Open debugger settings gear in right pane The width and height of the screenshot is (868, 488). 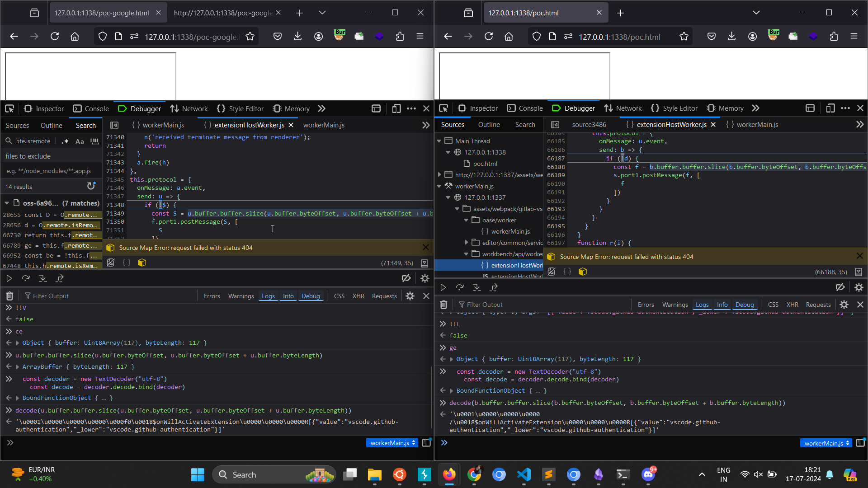click(x=859, y=287)
